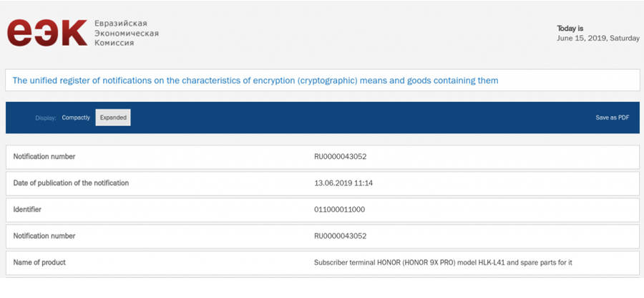This screenshot has width=644, height=298.
Task: Select the 13.06.2019 11:14 publication value
Action: pos(343,183)
